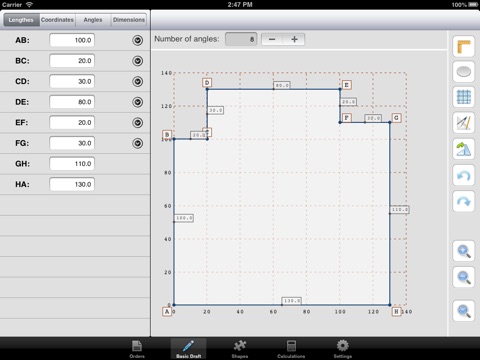480x360 pixels.
Task: Tap the number of angles field
Action: point(241,39)
